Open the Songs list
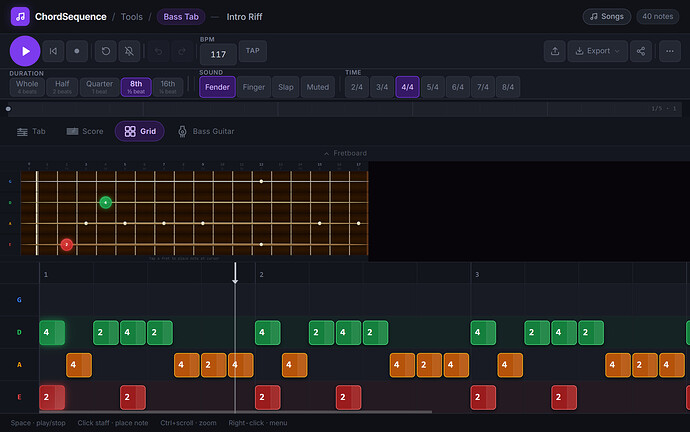Image resolution: width=690 pixels, height=432 pixels. tap(607, 17)
